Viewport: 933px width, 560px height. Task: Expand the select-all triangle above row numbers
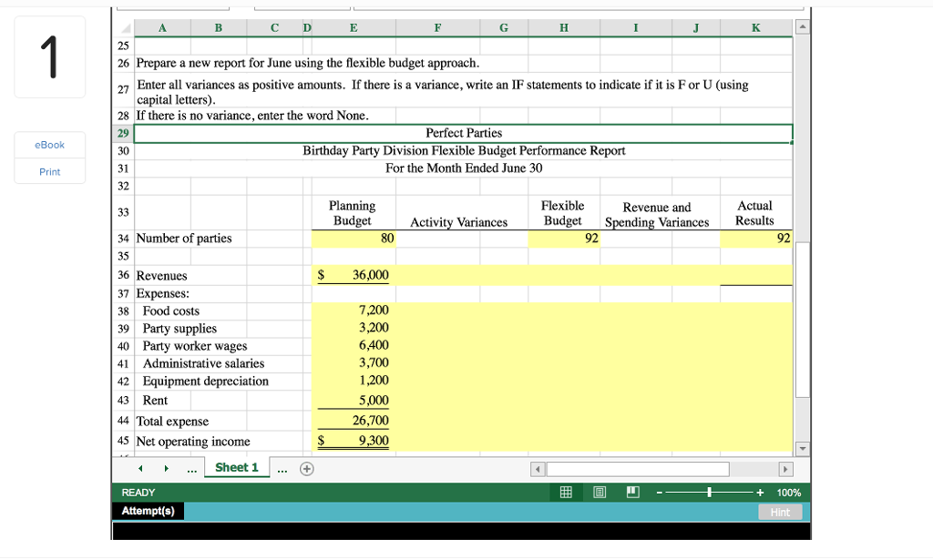point(122,28)
